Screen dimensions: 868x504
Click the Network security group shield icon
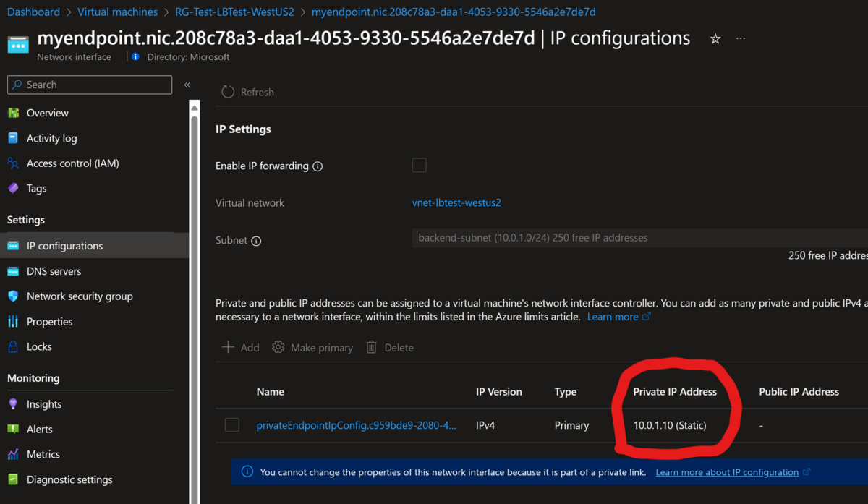(13, 296)
